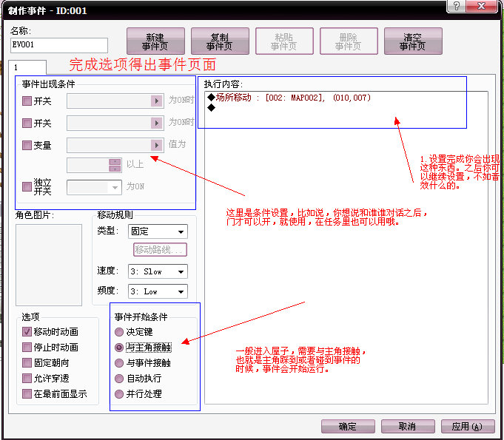The image size is (504, 440).
Task: Check the 固定朝向 option
Action: click(x=27, y=362)
